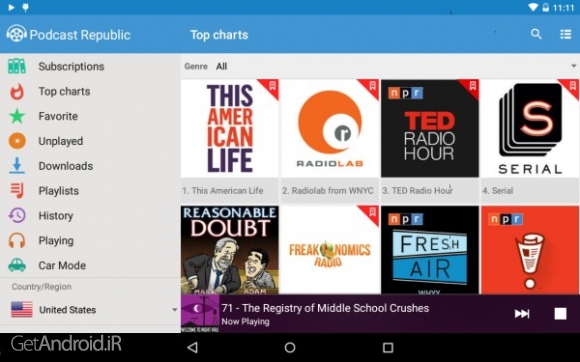580x362 pixels.
Task: Tap bookmark ribbon on Serial cover
Action: (572, 86)
